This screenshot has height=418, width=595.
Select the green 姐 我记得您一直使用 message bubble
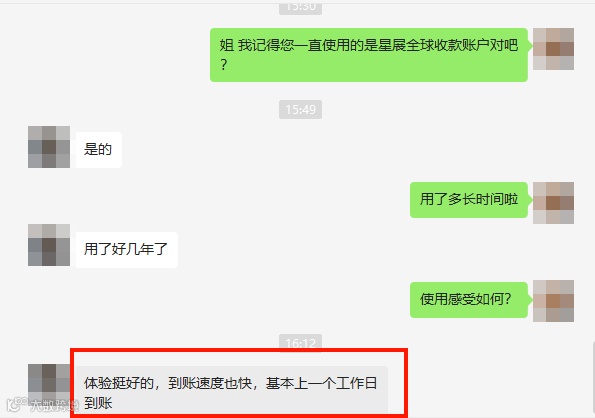coord(369,55)
